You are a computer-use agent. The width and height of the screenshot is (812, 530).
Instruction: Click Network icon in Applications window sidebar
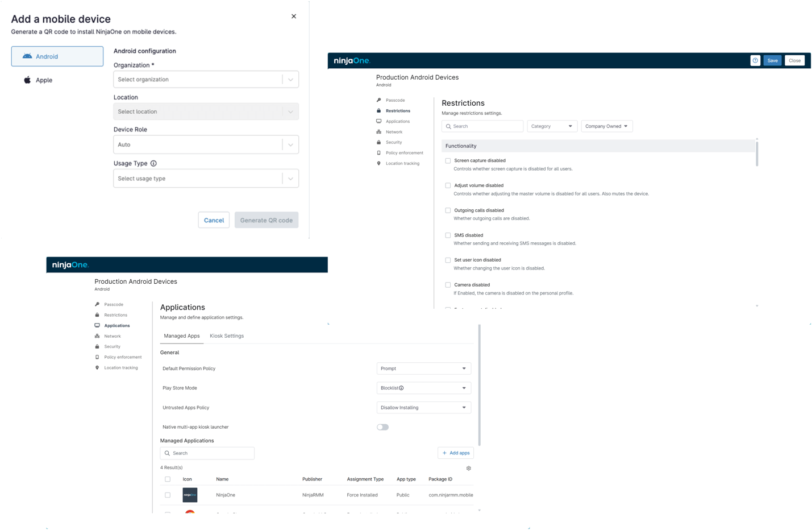(97, 336)
